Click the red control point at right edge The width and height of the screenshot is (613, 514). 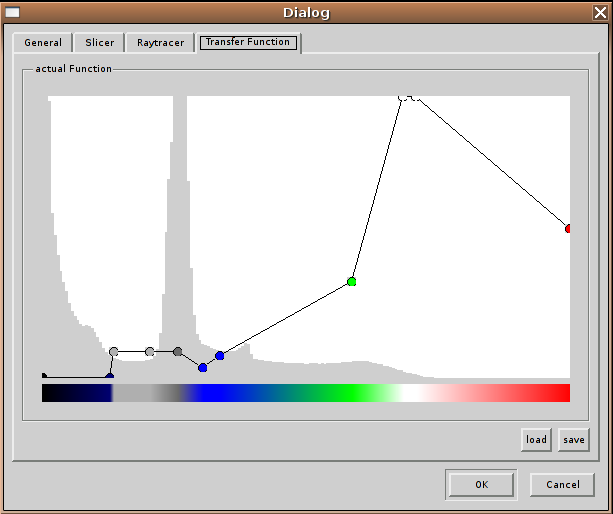[568, 229]
